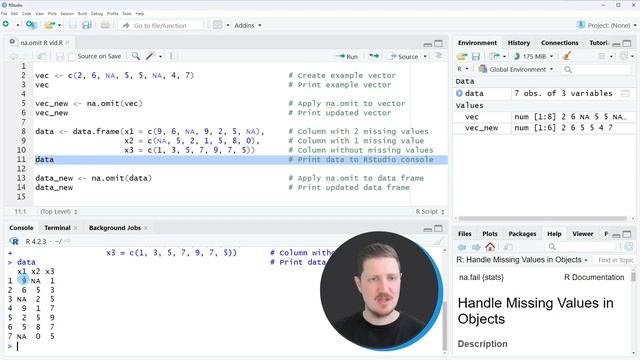Open the Addins dropdown
The width and height of the screenshot is (640, 360).
[248, 25]
